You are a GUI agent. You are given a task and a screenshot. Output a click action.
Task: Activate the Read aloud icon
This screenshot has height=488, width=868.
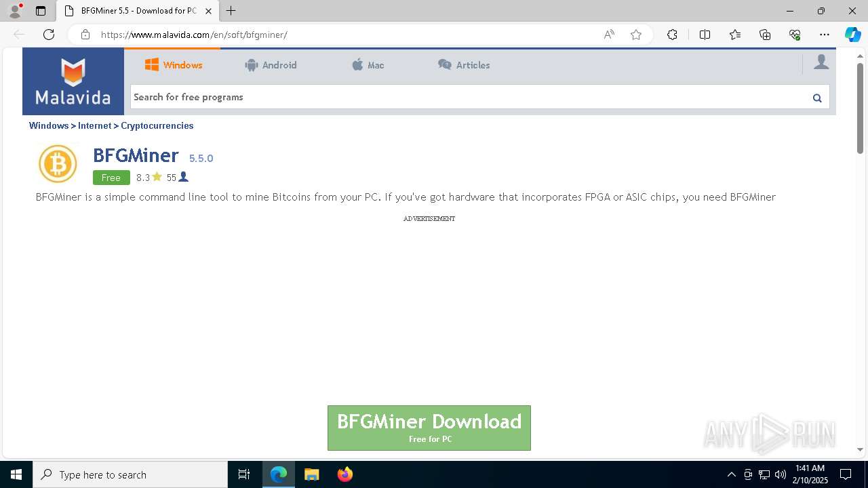pyautogui.click(x=609, y=35)
